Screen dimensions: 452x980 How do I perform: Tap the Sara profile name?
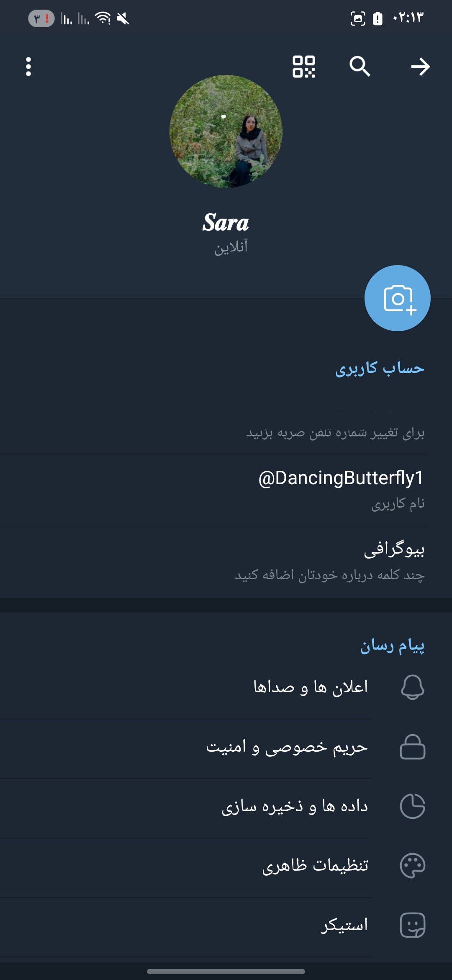(226, 222)
